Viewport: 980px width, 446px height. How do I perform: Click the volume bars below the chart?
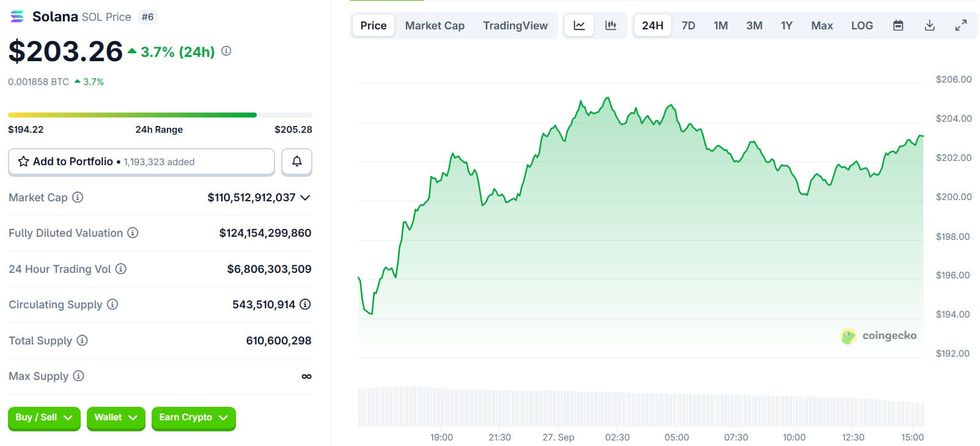(641, 406)
